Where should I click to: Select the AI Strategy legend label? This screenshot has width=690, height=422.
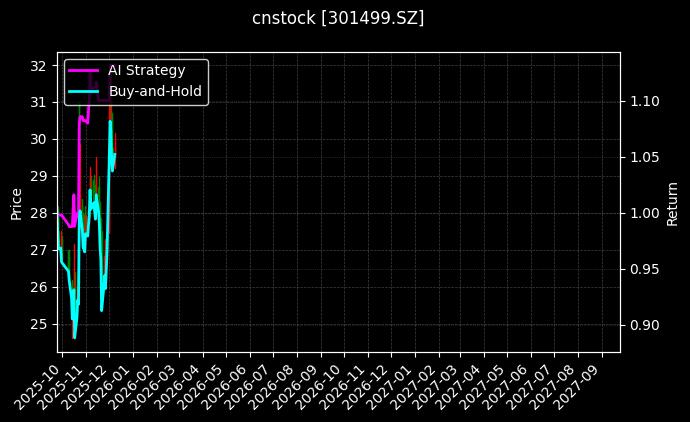point(146,70)
